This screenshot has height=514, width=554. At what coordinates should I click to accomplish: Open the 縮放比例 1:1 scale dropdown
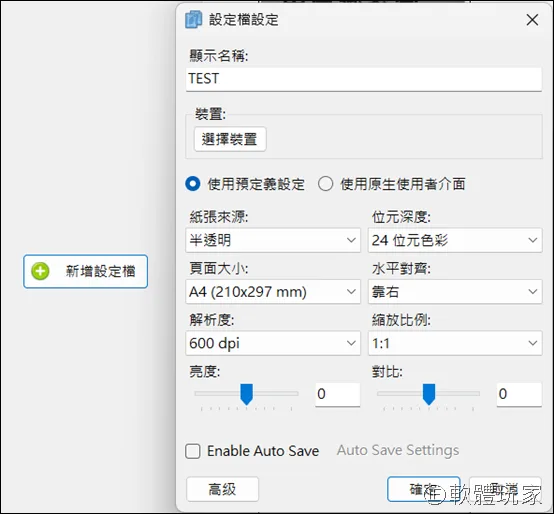point(455,343)
